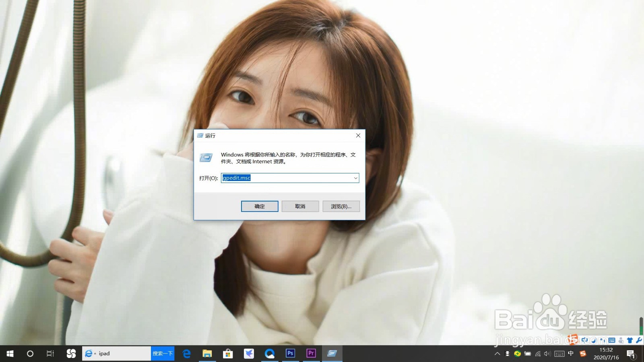Open the dropdown arrow of the 打开 combo box
The image size is (644, 362).
355,178
